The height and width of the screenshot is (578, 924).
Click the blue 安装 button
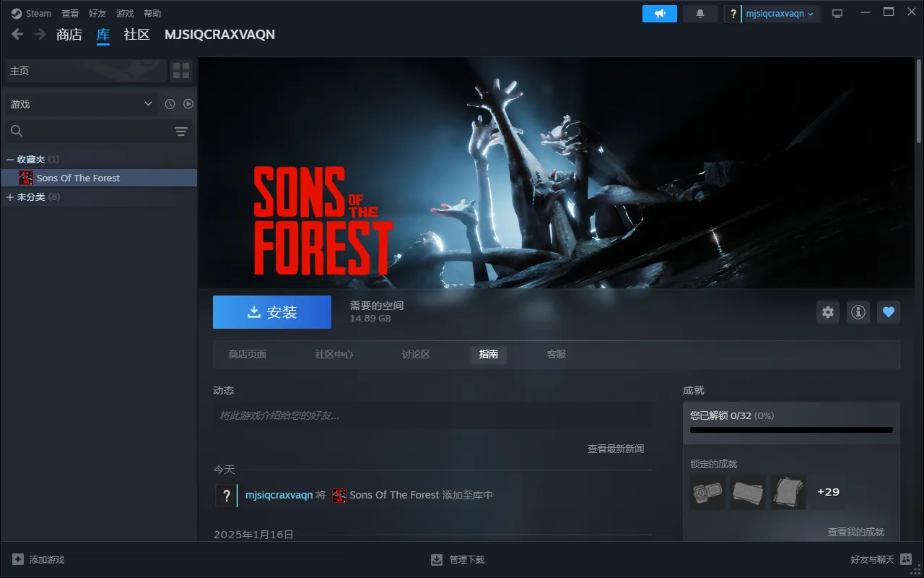pyautogui.click(x=272, y=312)
